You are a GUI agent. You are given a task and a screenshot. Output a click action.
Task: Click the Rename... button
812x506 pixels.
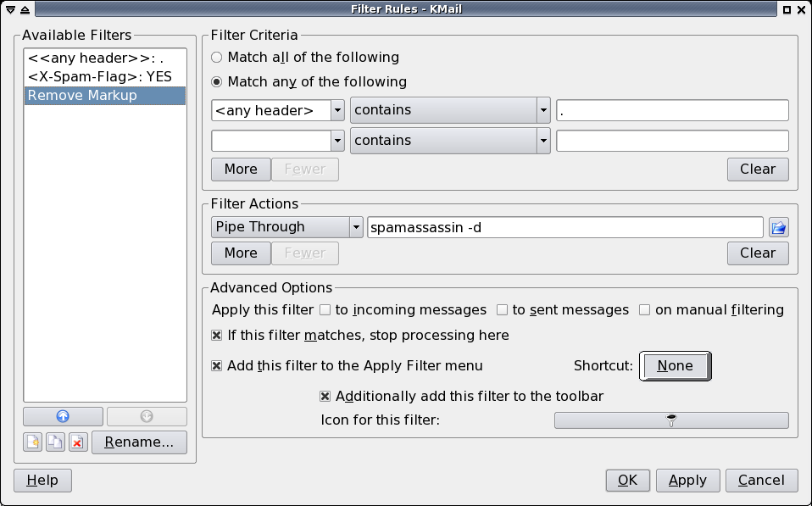(x=139, y=442)
